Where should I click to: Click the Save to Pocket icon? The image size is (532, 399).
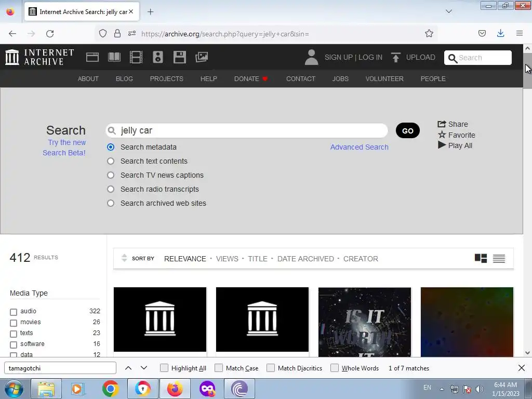(482, 33)
